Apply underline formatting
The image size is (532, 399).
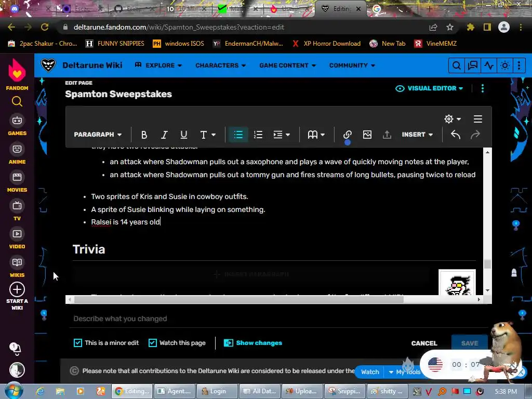[184, 135]
